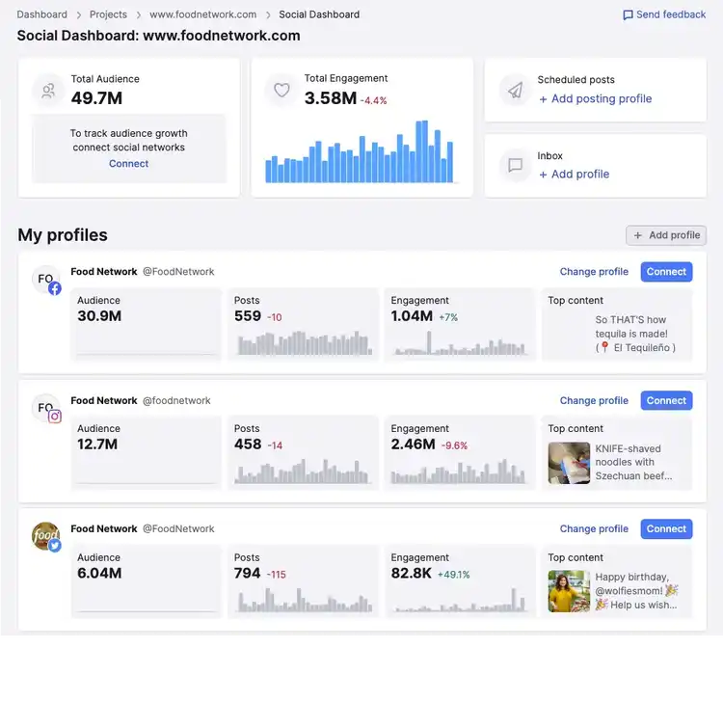The height and width of the screenshot is (728, 723).
Task: Click Add posting profile link
Action: (x=596, y=98)
